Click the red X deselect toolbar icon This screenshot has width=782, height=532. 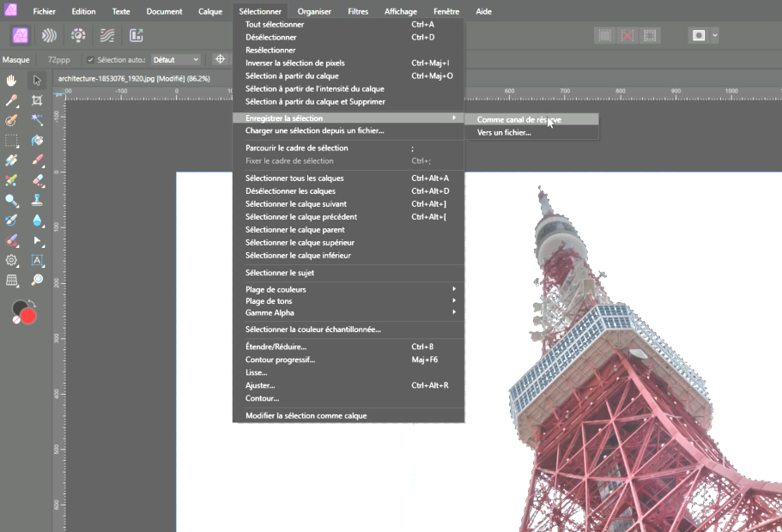[627, 35]
